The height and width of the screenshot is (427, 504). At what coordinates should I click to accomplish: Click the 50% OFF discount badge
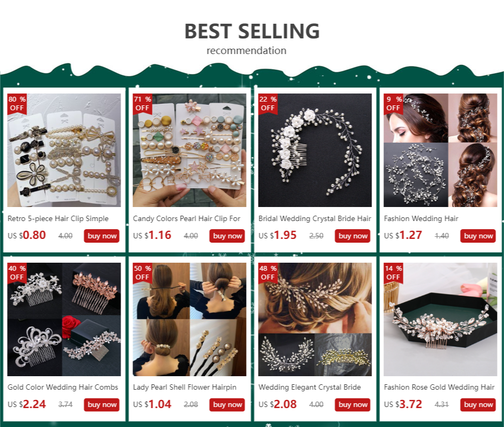[142, 273]
